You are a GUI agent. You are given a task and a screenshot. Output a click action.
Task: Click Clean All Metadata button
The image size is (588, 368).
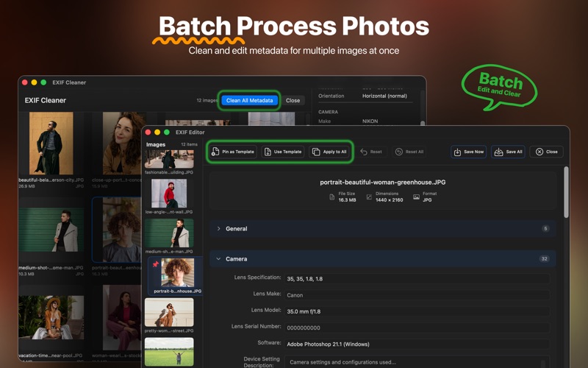[249, 100]
